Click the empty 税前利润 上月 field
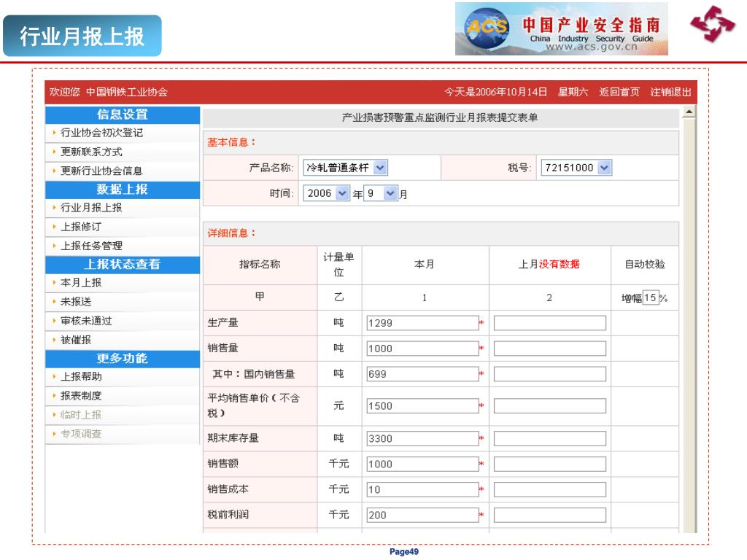Screen dimensions: 747x560 pos(550,515)
